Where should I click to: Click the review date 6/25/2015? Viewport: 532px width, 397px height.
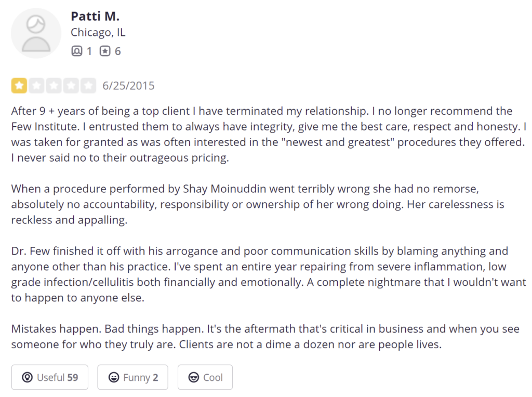point(129,86)
